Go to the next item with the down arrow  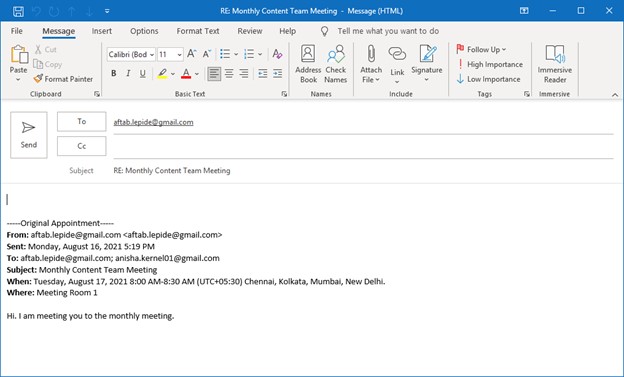[89, 11]
